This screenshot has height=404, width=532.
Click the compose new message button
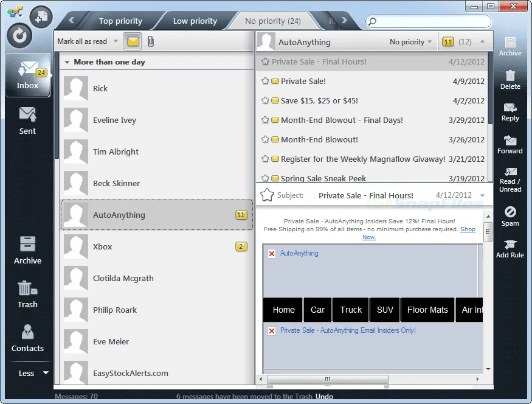pyautogui.click(x=41, y=16)
